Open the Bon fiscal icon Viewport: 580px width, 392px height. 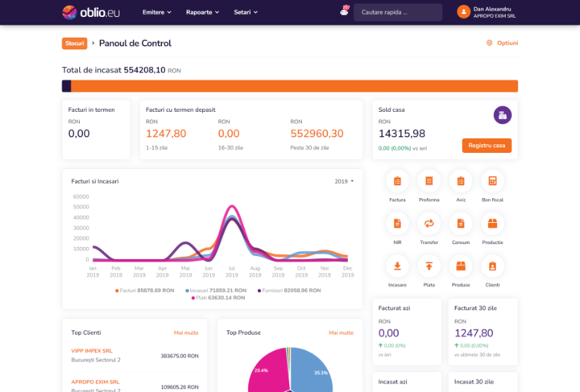point(492,182)
